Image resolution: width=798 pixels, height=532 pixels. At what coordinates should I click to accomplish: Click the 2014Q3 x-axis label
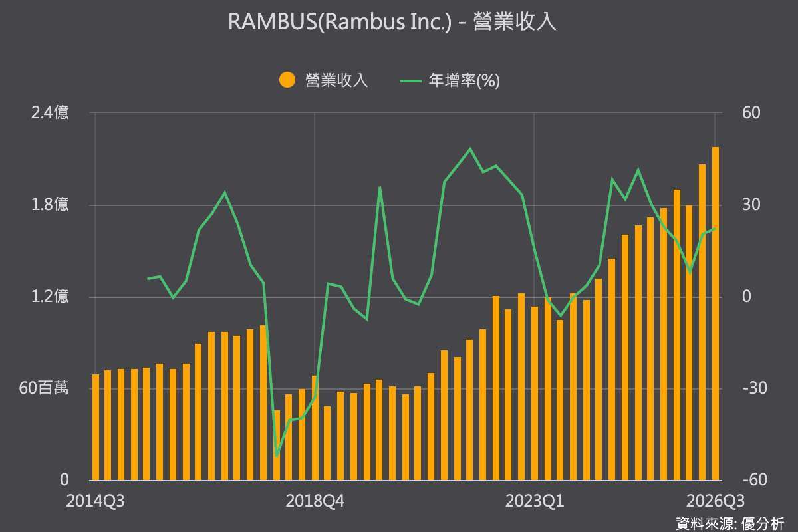click(94, 500)
